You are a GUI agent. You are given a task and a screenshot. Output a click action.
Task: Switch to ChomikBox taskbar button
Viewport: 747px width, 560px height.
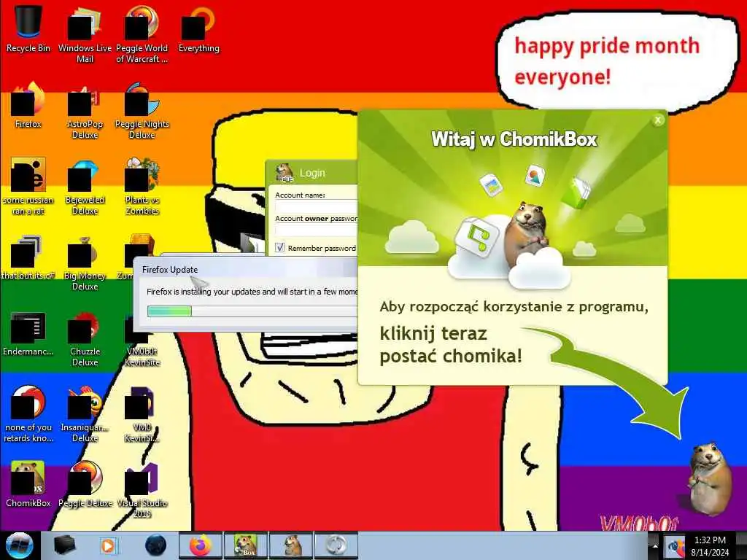(246, 545)
